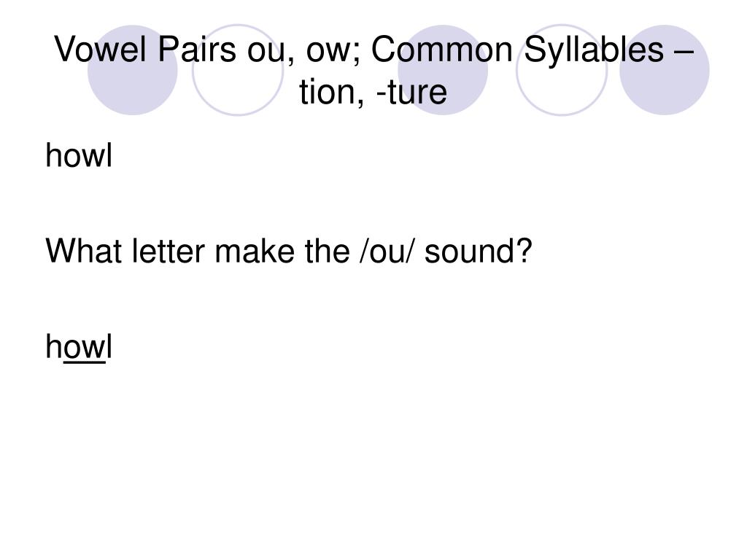Click the underlined "ow" in howl

tap(85, 349)
